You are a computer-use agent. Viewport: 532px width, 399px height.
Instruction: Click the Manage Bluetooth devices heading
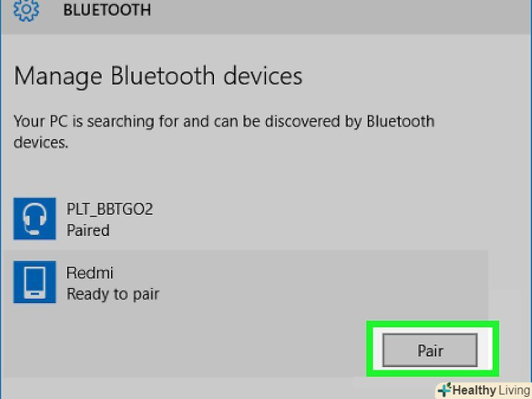(x=158, y=76)
